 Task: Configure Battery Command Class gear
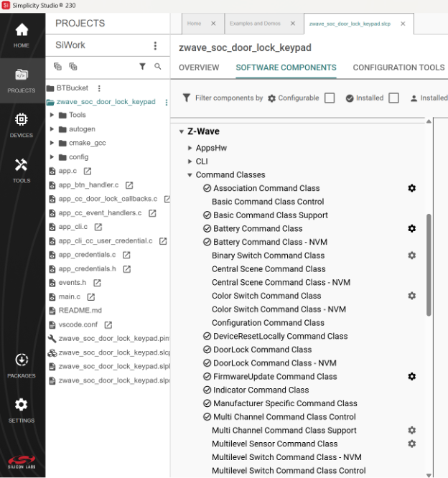(x=411, y=228)
